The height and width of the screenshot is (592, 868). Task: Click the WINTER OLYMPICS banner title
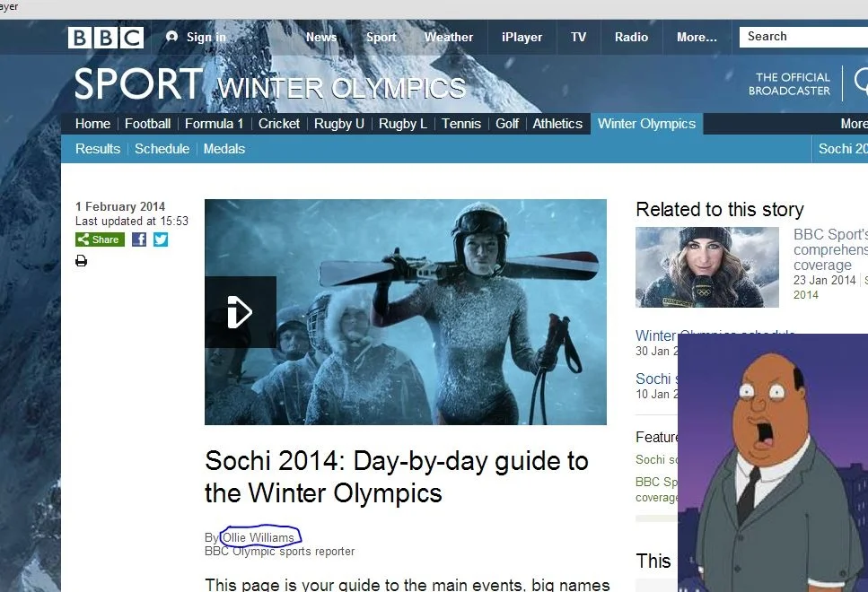coord(342,88)
